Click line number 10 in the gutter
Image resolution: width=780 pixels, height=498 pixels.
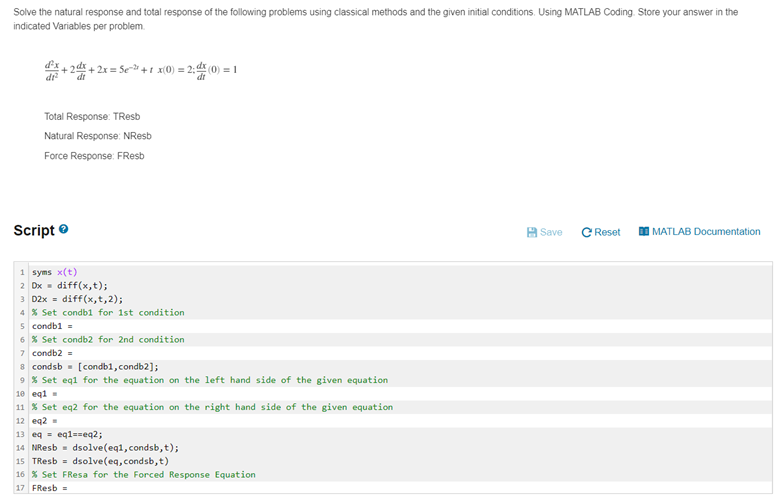point(20,394)
